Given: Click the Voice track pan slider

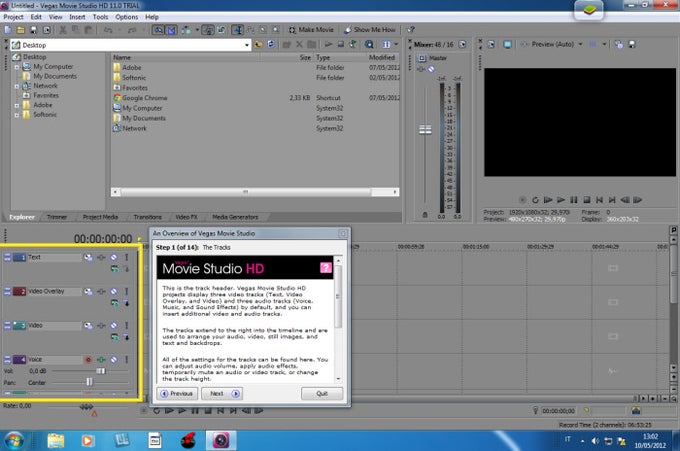Looking at the screenshot, I should (x=90, y=382).
